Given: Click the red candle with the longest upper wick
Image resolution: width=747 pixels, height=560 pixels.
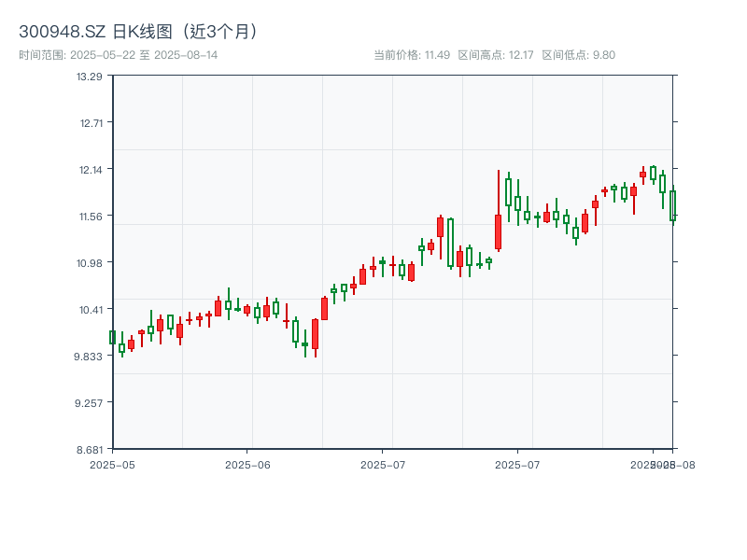Looking at the screenshot, I should (x=498, y=231).
